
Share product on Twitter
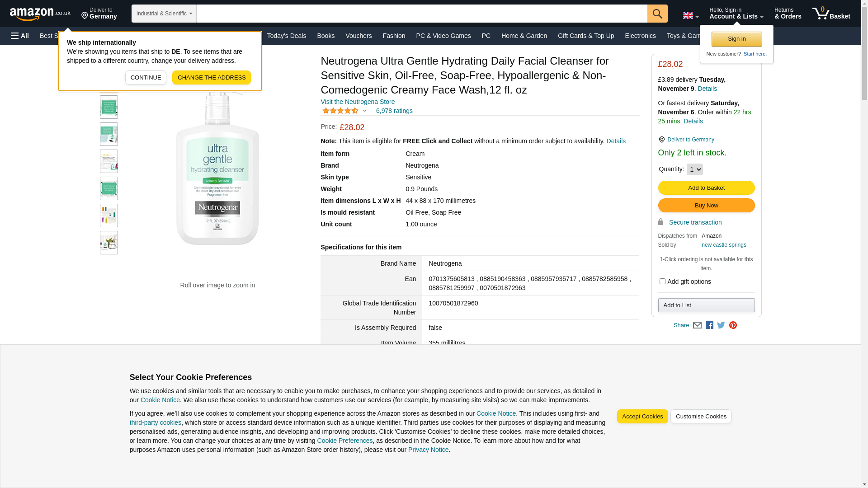point(721,325)
